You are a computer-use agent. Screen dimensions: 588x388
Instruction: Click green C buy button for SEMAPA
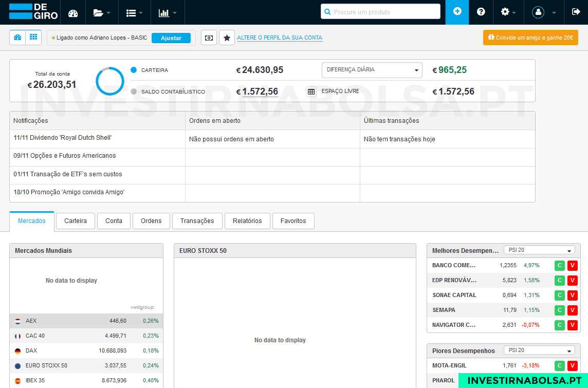click(560, 310)
